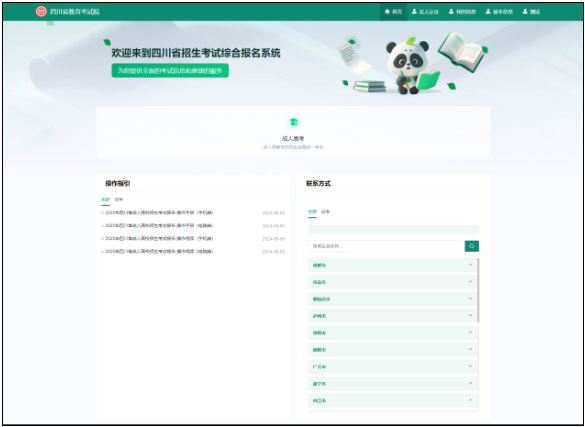Expand the 广元市 contact row

(392, 367)
